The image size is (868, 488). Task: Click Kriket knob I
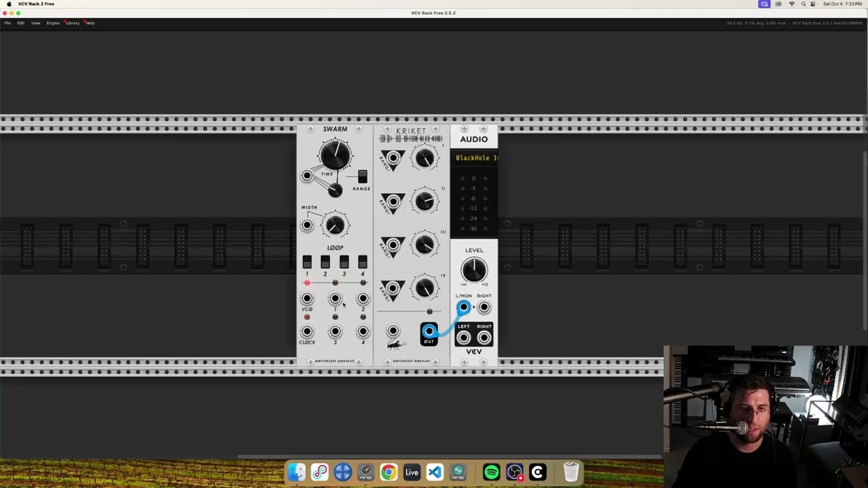(425, 159)
